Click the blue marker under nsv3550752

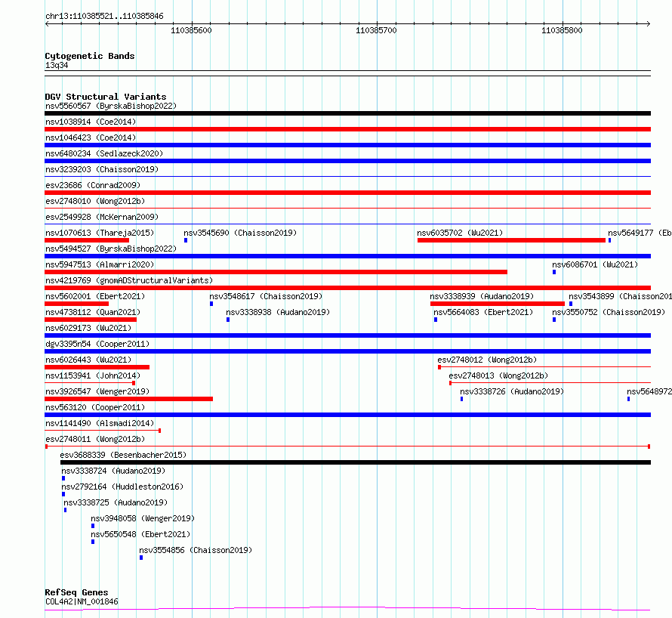[554, 320]
